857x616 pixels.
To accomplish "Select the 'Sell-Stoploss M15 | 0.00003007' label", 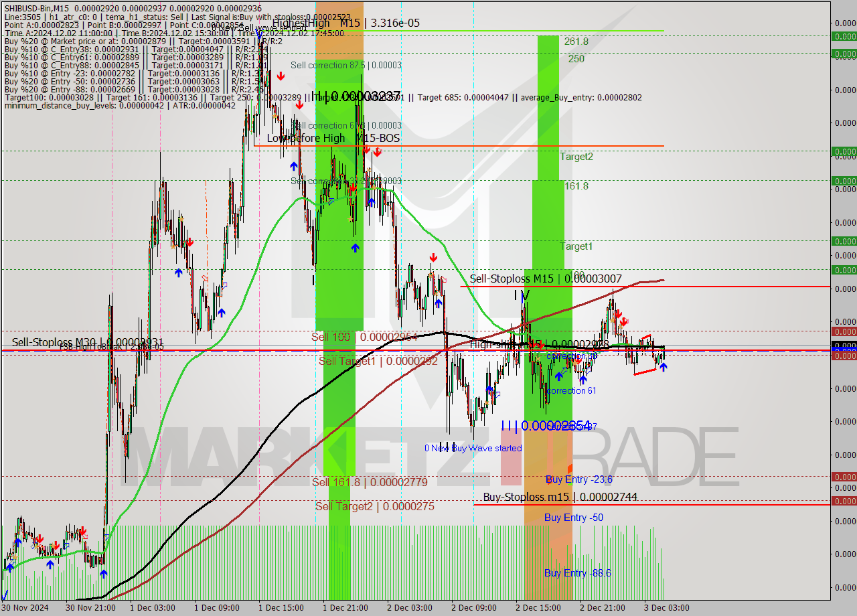I will pos(546,279).
